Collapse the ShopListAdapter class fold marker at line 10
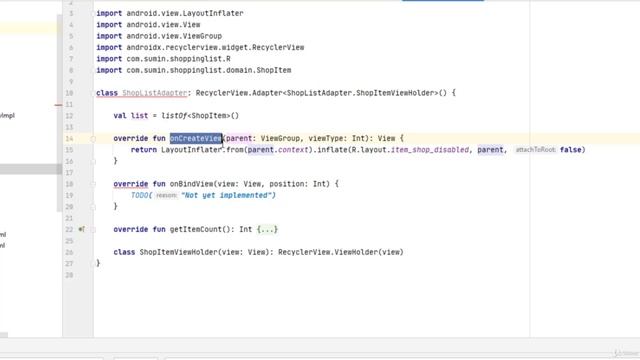This screenshot has width=640, height=360. point(93,93)
